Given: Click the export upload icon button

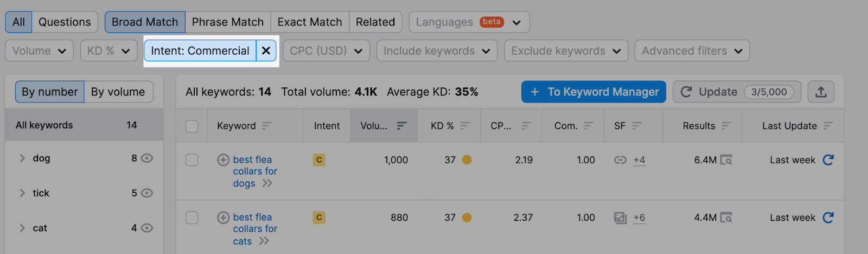Looking at the screenshot, I should 821,92.
